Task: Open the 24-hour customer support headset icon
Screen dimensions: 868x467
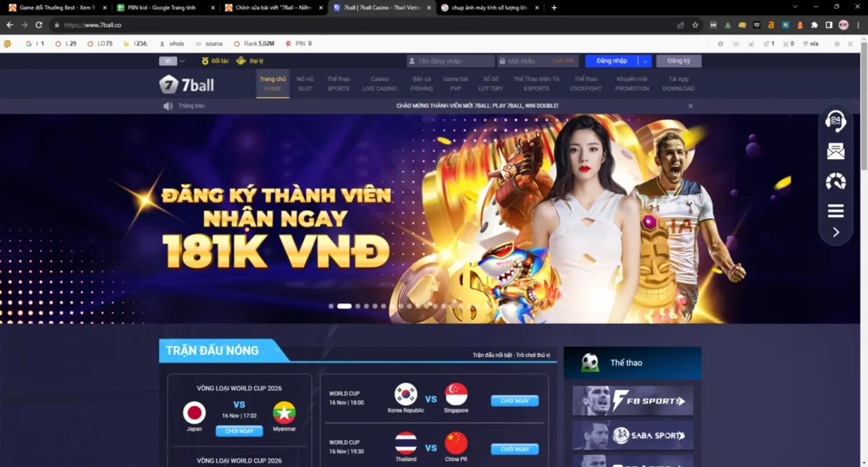Action: (835, 121)
